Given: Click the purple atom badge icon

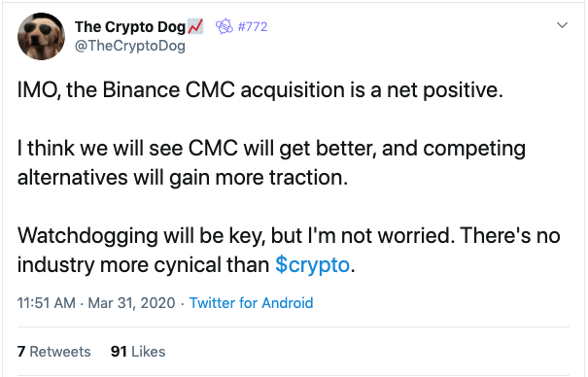Looking at the screenshot, I should (225, 26).
